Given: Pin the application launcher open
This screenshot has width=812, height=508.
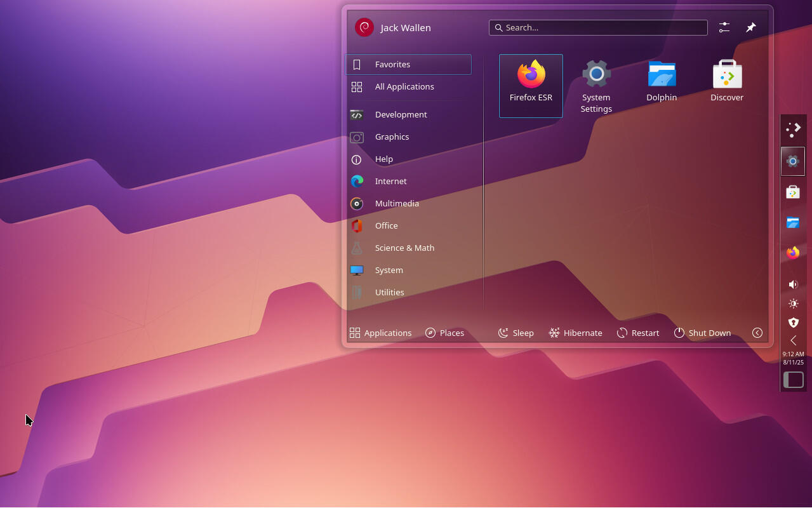Looking at the screenshot, I should coord(750,27).
